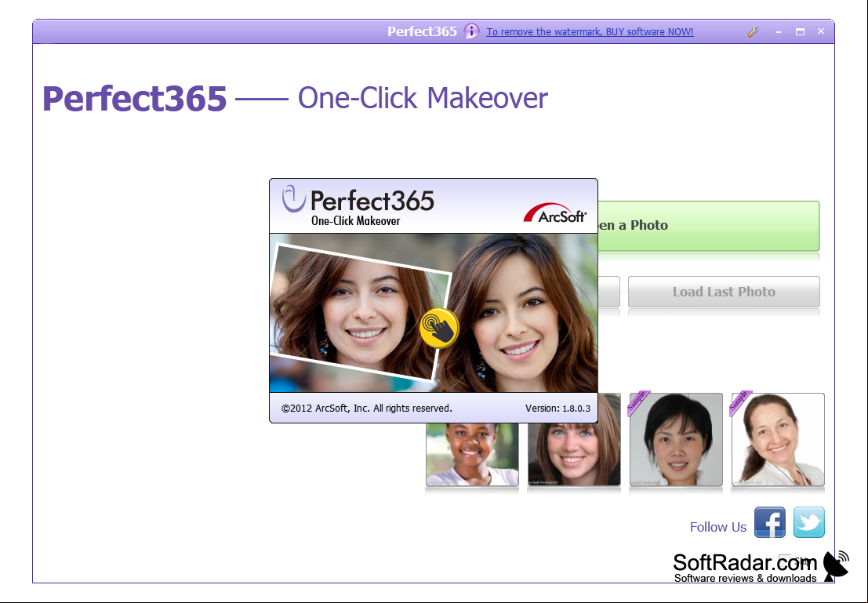Choose the sample photo of the woman in pink top
868x603 pixels.
[x=472, y=455]
